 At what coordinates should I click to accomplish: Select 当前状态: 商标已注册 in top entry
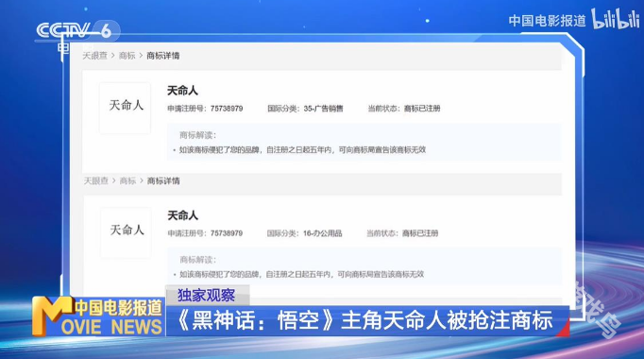pyautogui.click(x=404, y=109)
